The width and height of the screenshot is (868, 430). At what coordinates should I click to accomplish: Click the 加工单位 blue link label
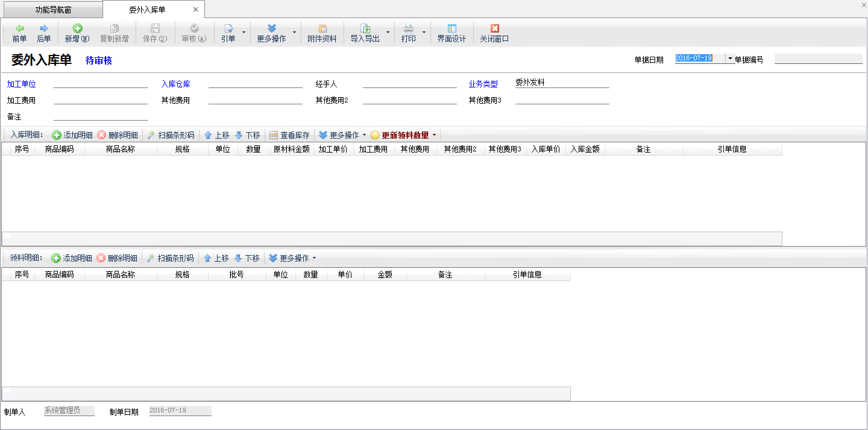[22, 84]
